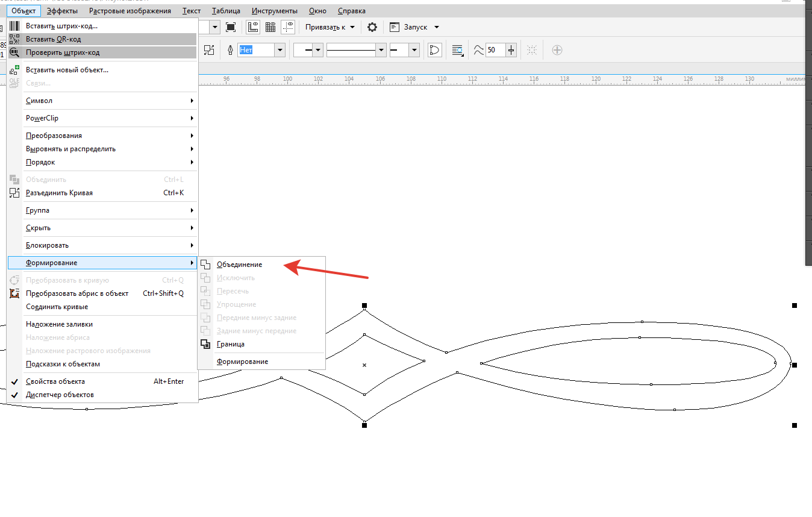Open the Справка menu
Viewport: 812px width, 517px height.
point(352,11)
